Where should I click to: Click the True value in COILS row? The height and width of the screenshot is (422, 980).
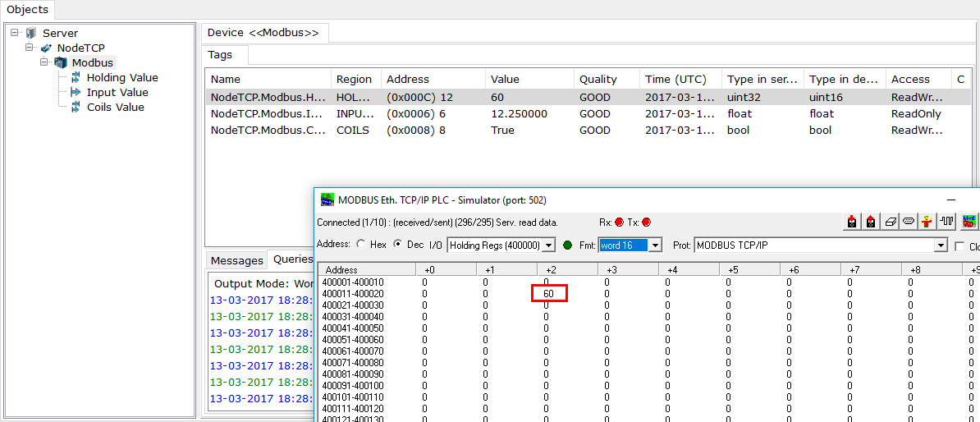pyautogui.click(x=502, y=130)
